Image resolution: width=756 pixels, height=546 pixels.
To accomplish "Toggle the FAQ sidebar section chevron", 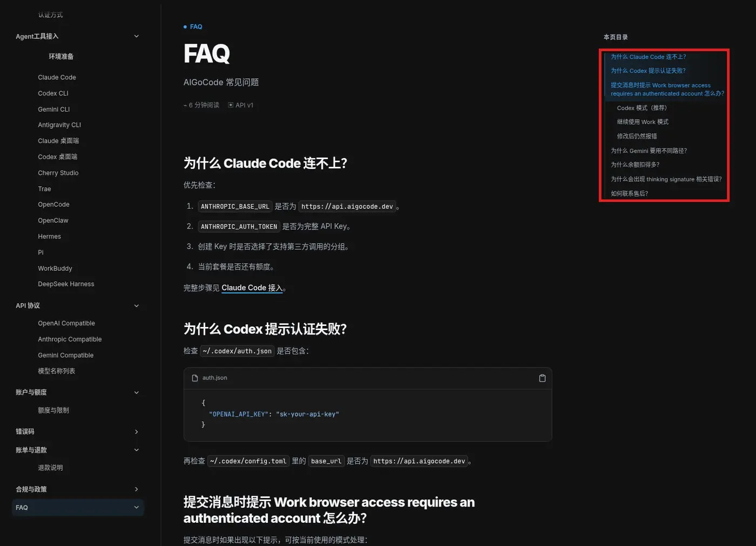I will [x=136, y=508].
